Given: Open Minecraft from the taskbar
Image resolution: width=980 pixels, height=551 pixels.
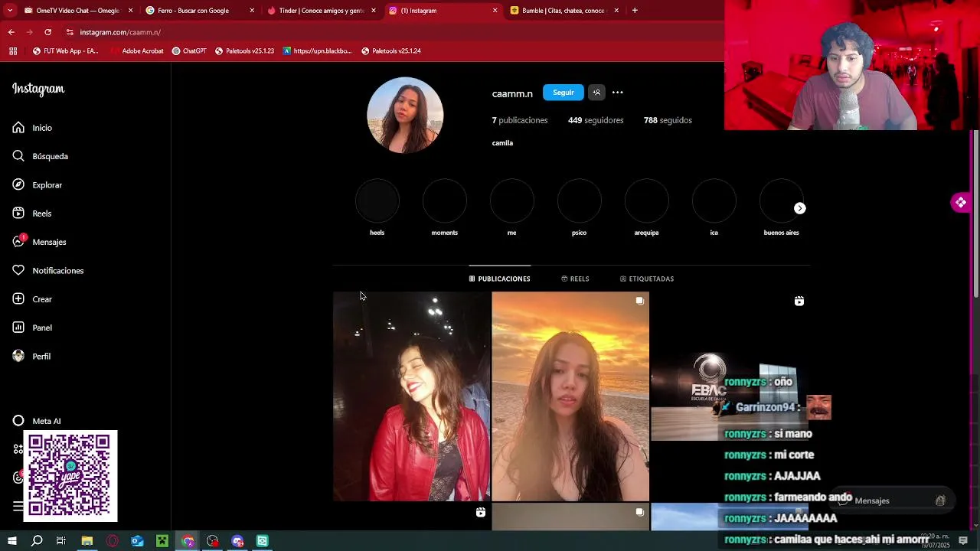Looking at the screenshot, I should (x=162, y=541).
